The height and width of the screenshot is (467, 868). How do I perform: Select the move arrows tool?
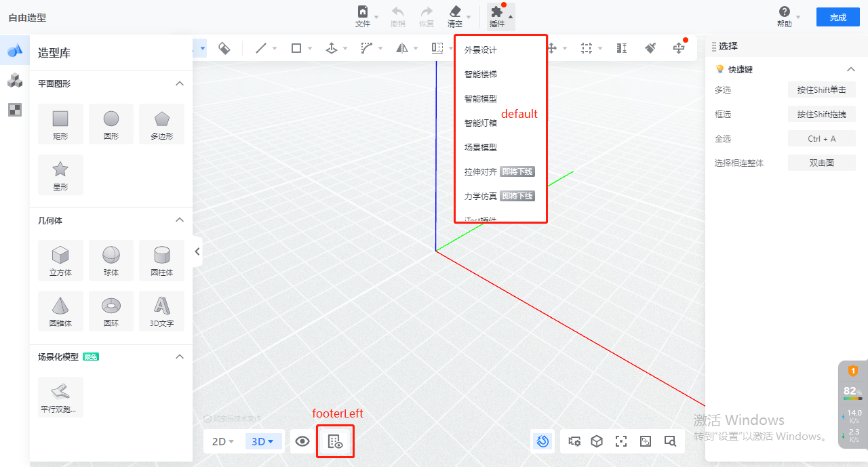552,48
